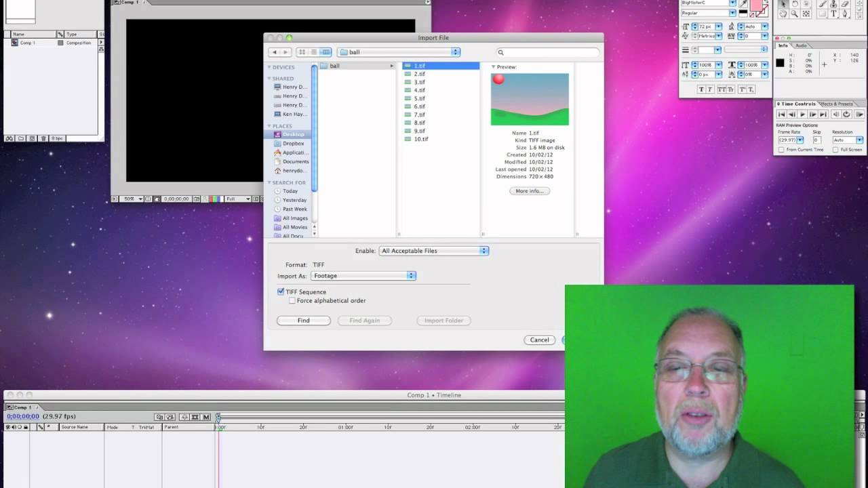This screenshot has width=868, height=488.
Task: Select the Zoom magnifier tool
Action: pos(795,14)
